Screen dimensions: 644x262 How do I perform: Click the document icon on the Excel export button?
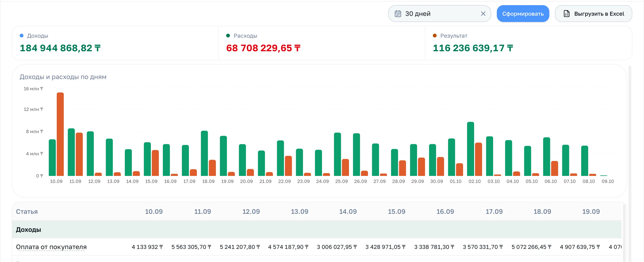[x=566, y=14]
